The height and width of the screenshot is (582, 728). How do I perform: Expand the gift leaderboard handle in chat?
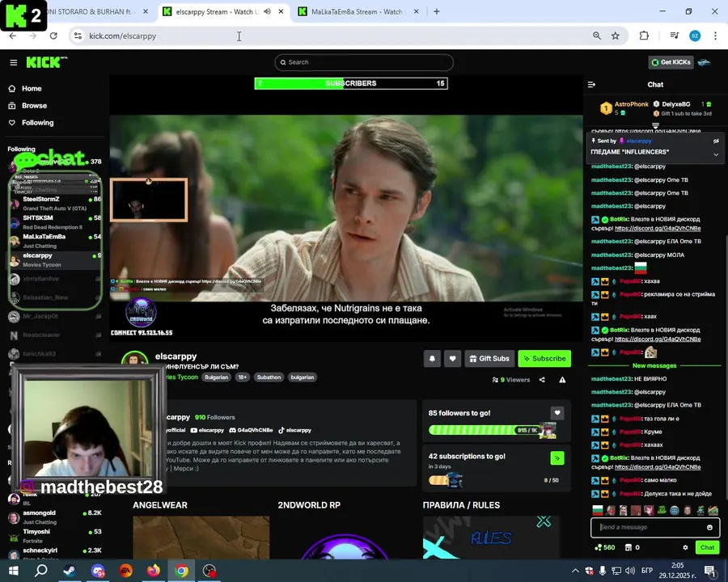pyautogui.click(x=655, y=125)
